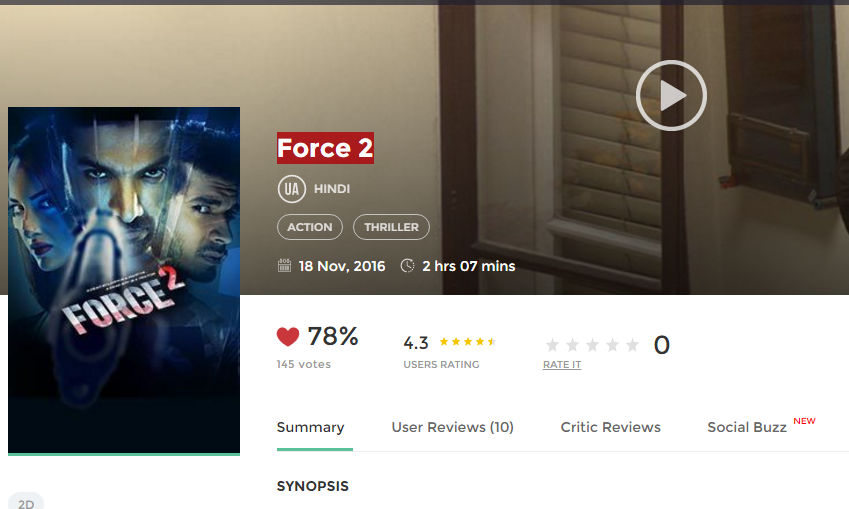The width and height of the screenshot is (849, 509).
Task: Click the THRILLER genre tag
Action: pyautogui.click(x=391, y=227)
